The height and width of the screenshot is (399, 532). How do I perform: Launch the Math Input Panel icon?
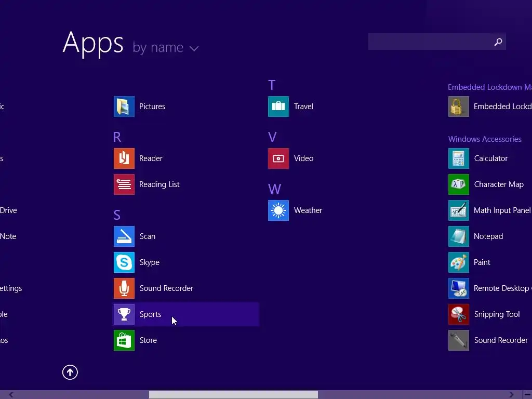pyautogui.click(x=458, y=210)
